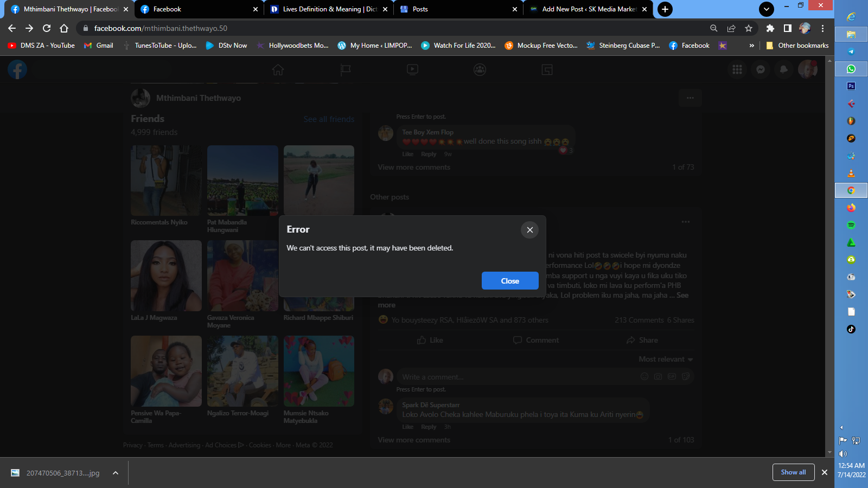Open the WhatsApp icon in the taskbar
The width and height of the screenshot is (868, 488).
pyautogui.click(x=851, y=69)
